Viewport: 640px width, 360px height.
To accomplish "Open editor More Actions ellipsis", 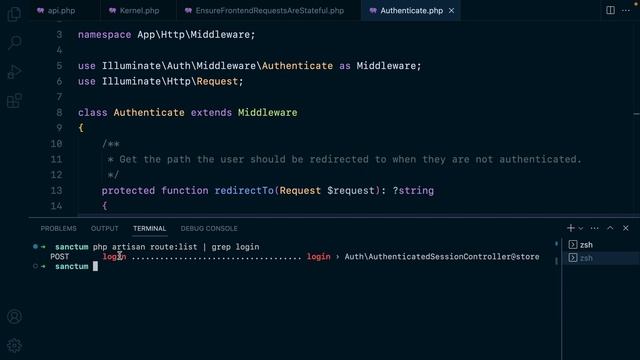I will point(626,10).
